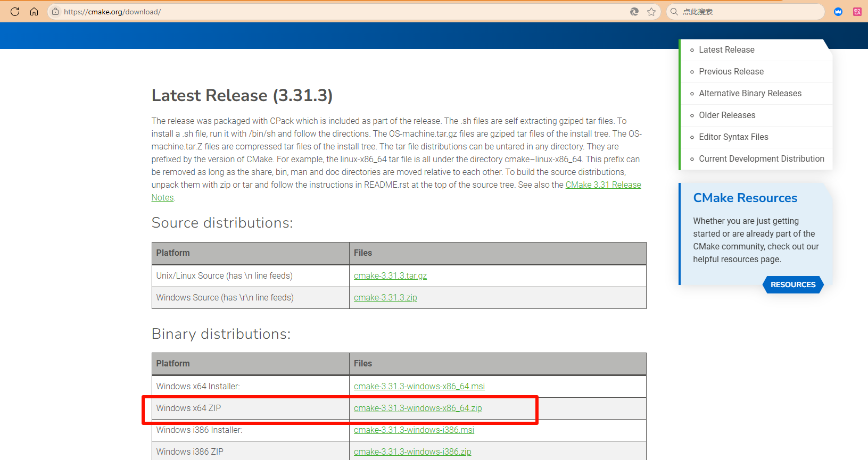The image size is (868, 460).
Task: Select the Windows Source platform cell
Action: point(251,298)
